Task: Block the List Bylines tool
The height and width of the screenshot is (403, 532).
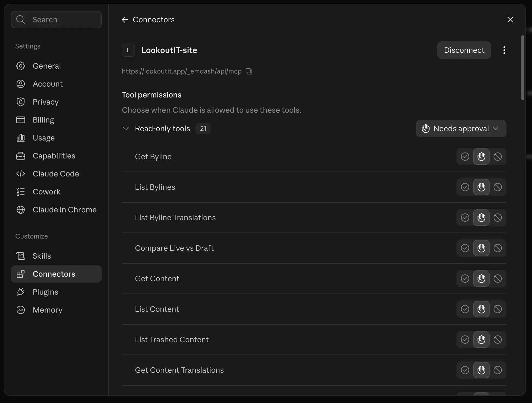Action: point(498,187)
